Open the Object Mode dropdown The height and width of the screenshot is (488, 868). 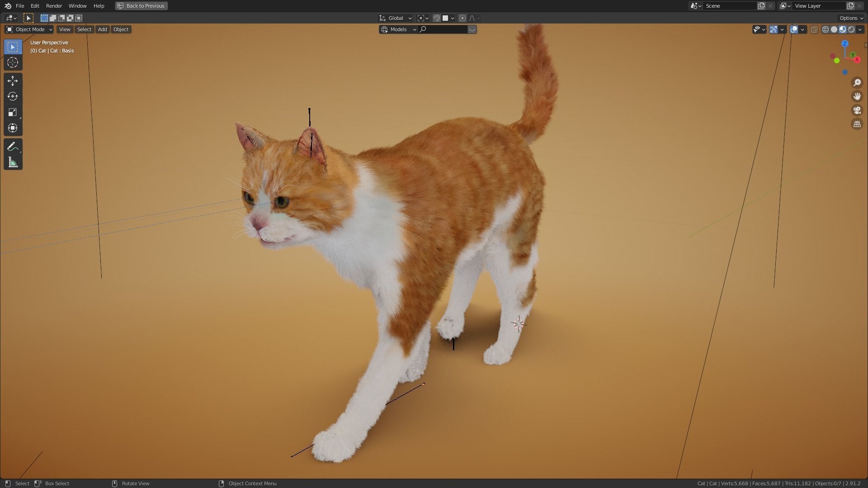click(x=29, y=29)
